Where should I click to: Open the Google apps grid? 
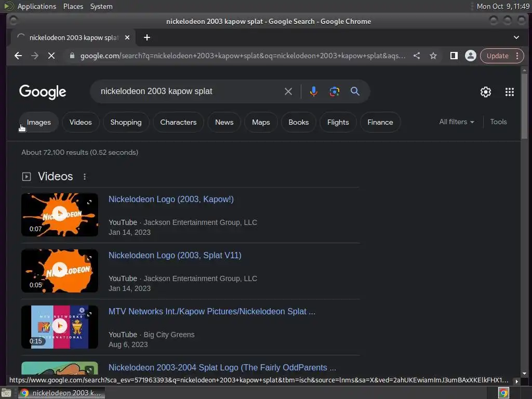point(509,92)
